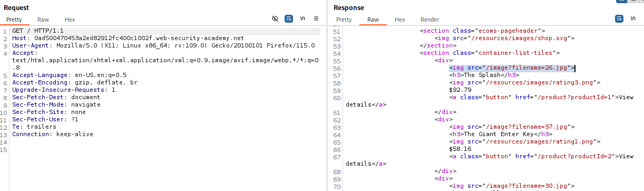Toggle word wrap icon in Response panel
The width and height of the screenshot is (644, 191).
point(619,18)
